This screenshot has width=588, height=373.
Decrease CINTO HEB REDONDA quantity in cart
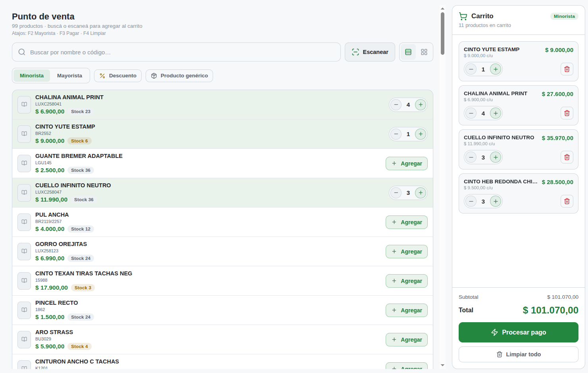(x=471, y=201)
